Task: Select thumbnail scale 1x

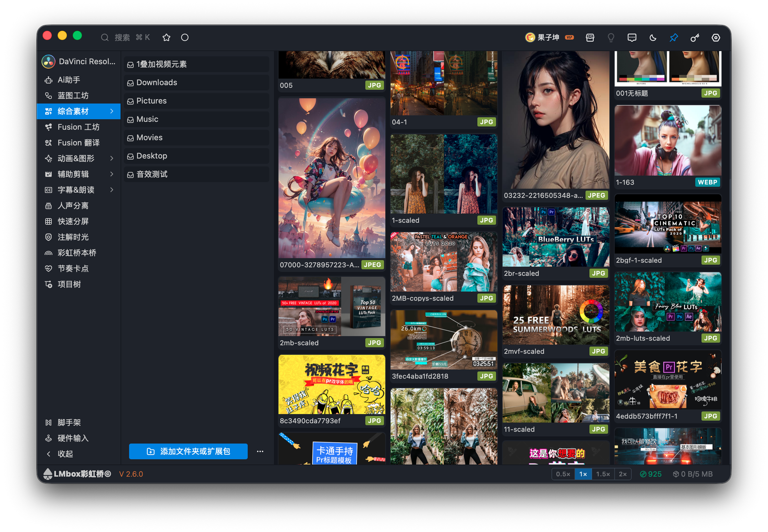Action: 583,474
